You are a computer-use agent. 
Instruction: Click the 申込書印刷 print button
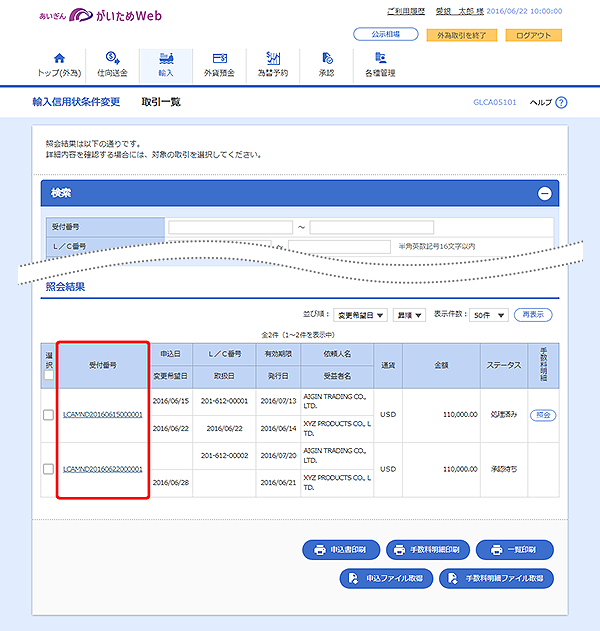tap(341, 550)
